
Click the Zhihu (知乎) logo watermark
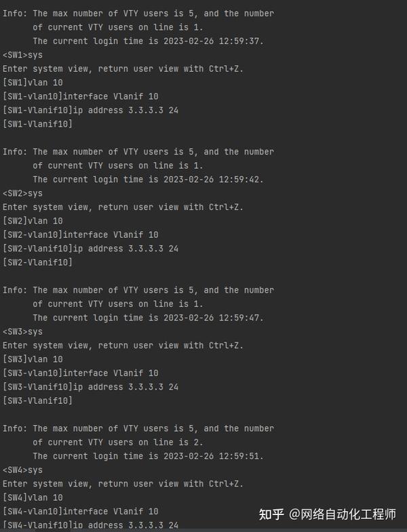(x=271, y=514)
